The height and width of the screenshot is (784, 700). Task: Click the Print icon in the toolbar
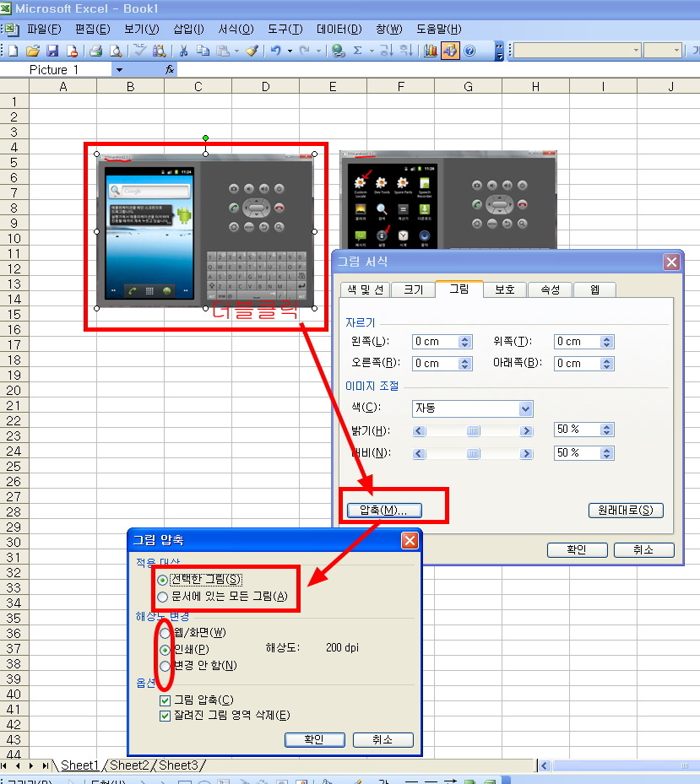[x=95, y=51]
